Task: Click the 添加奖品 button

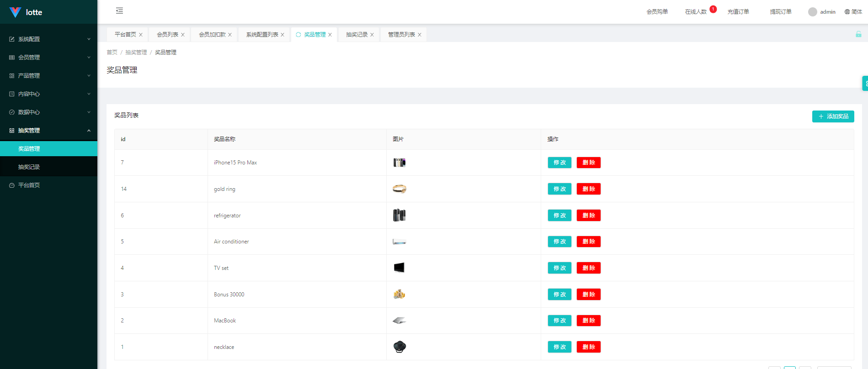Action: pos(833,116)
